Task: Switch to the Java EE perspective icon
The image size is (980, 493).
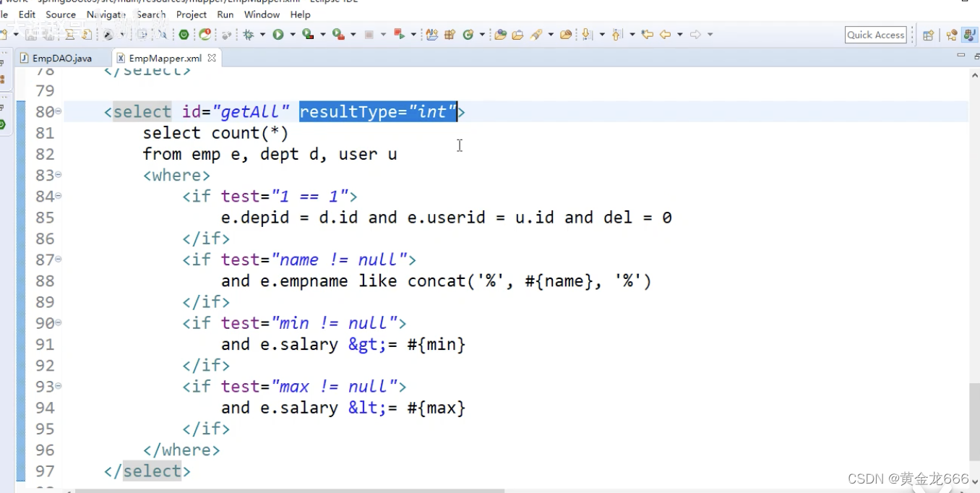Action: click(969, 35)
